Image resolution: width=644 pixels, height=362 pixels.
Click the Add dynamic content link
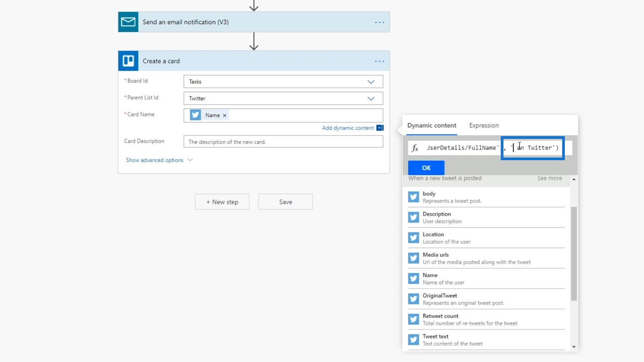348,128
